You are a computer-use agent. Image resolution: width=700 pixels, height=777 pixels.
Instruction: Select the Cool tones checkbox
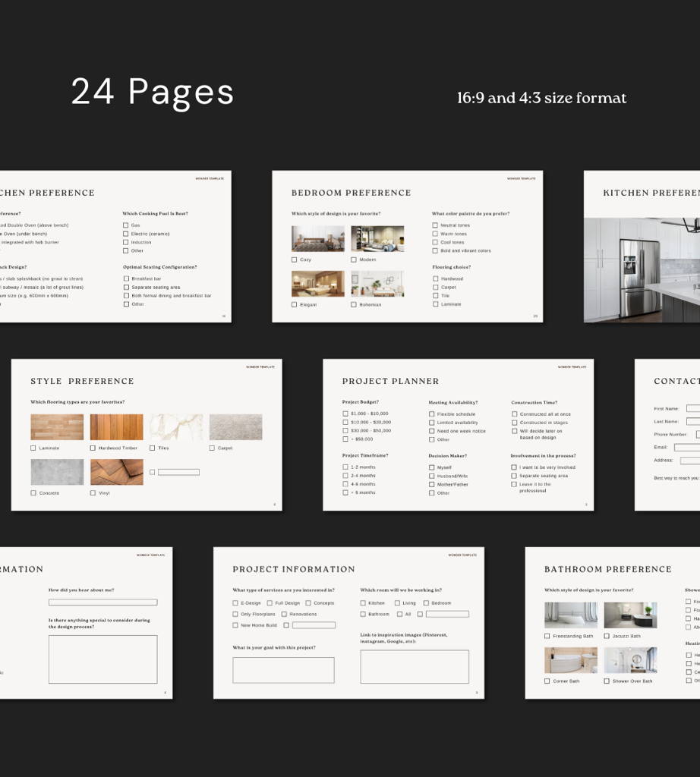pyautogui.click(x=435, y=242)
